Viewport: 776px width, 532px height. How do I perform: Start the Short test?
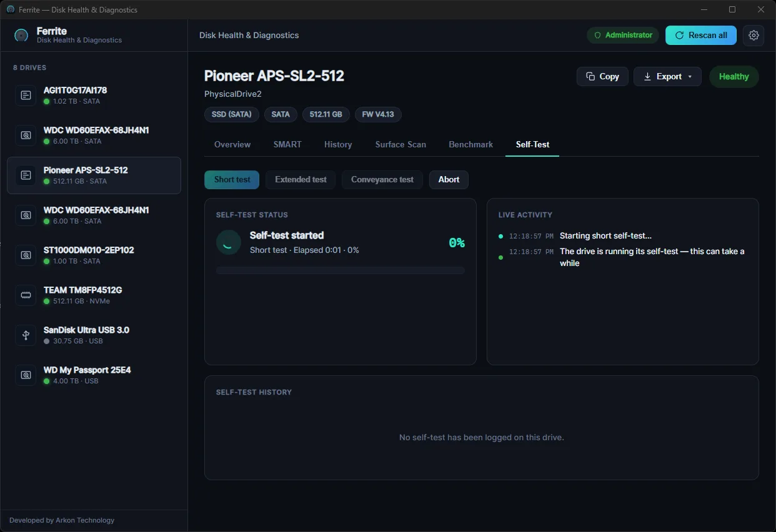(x=232, y=180)
